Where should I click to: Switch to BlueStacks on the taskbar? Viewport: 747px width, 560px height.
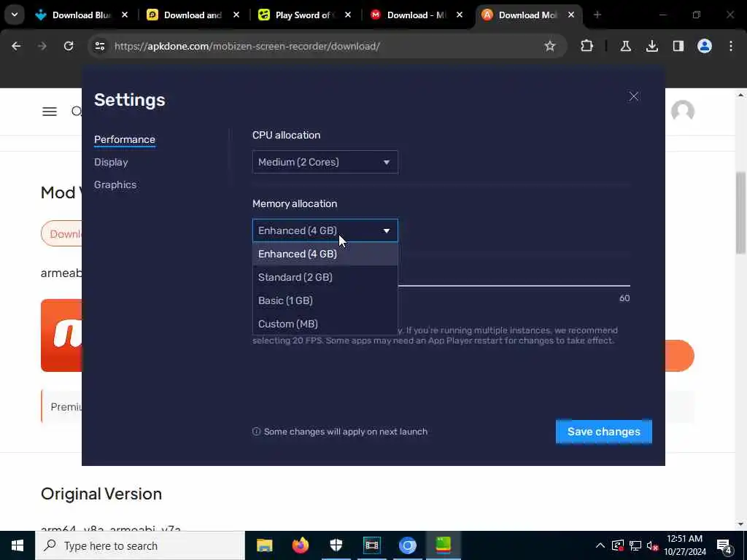(443, 545)
